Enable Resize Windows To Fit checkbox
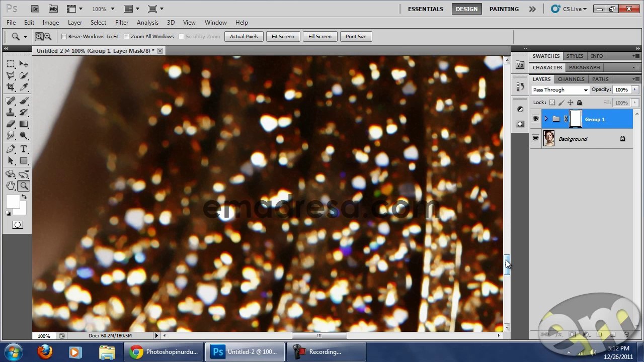The image size is (644, 362). [x=64, y=36]
